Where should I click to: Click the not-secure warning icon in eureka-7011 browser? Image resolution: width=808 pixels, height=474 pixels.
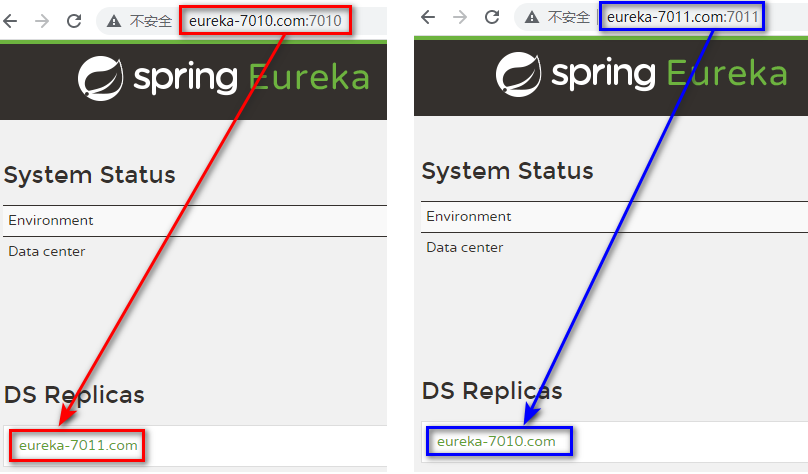(532, 18)
